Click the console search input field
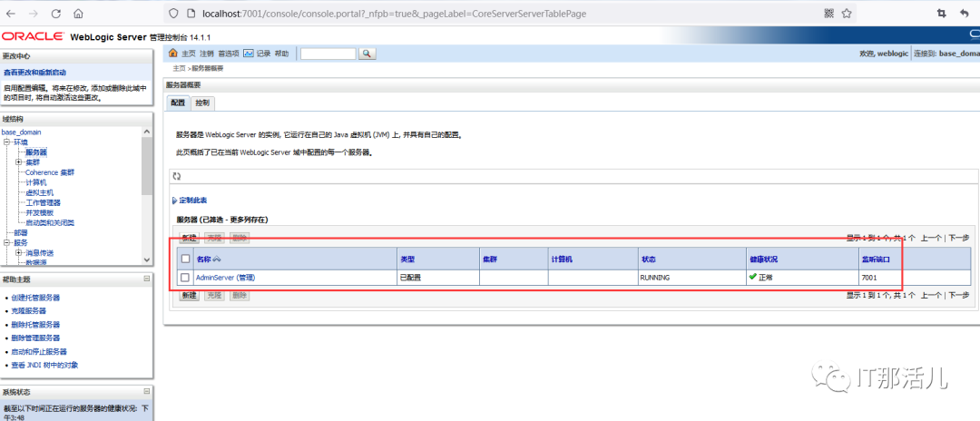Image resolution: width=980 pixels, height=421 pixels. coord(328,54)
